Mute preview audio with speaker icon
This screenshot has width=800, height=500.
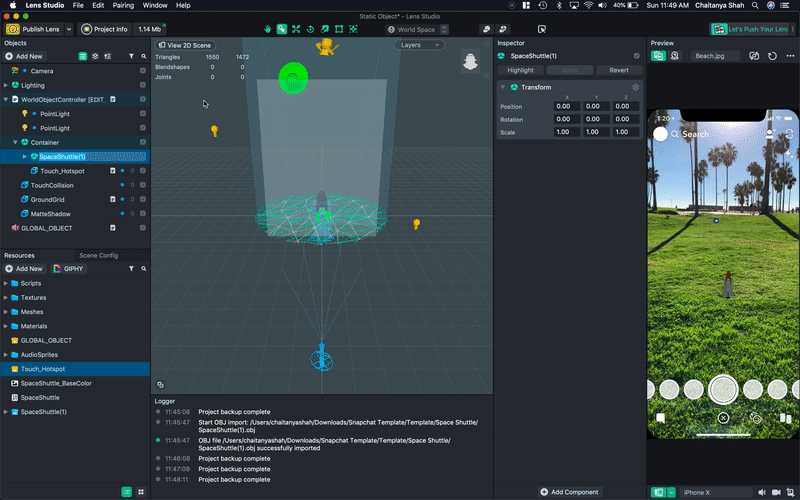tap(762, 492)
